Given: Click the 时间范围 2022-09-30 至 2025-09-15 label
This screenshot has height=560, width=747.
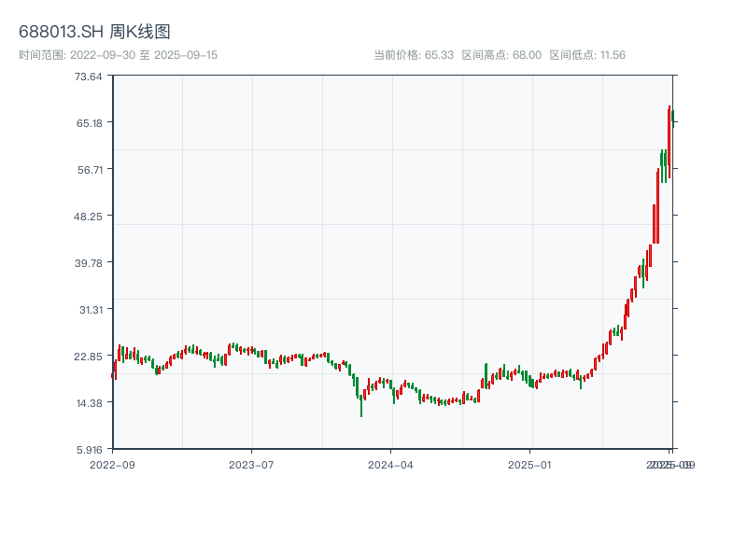Looking at the screenshot, I should point(119,55).
